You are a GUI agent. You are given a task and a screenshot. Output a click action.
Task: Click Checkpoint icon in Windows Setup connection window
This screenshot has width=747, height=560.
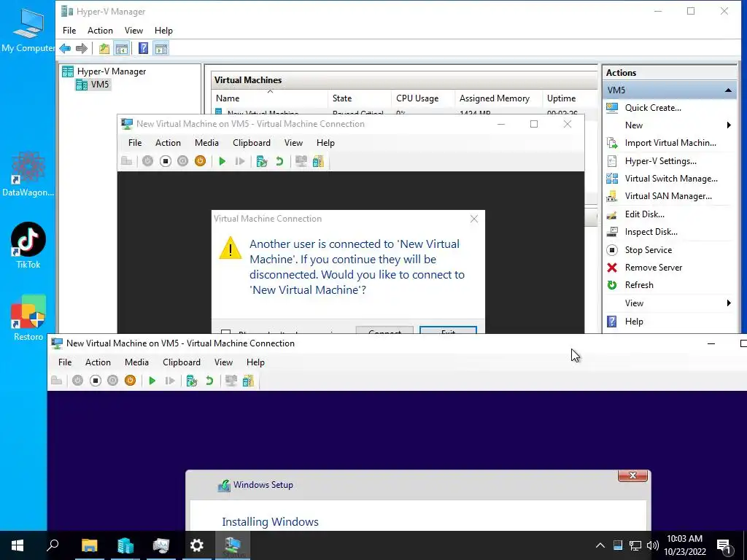pos(192,381)
